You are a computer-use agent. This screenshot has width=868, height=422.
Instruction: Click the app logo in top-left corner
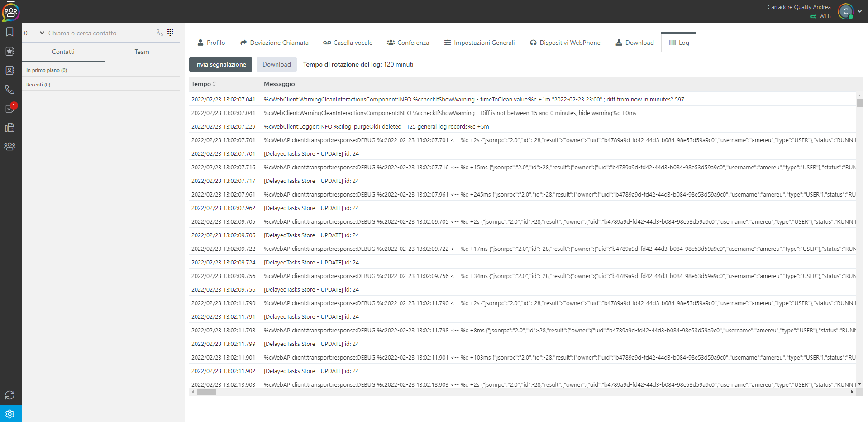pyautogui.click(x=10, y=12)
